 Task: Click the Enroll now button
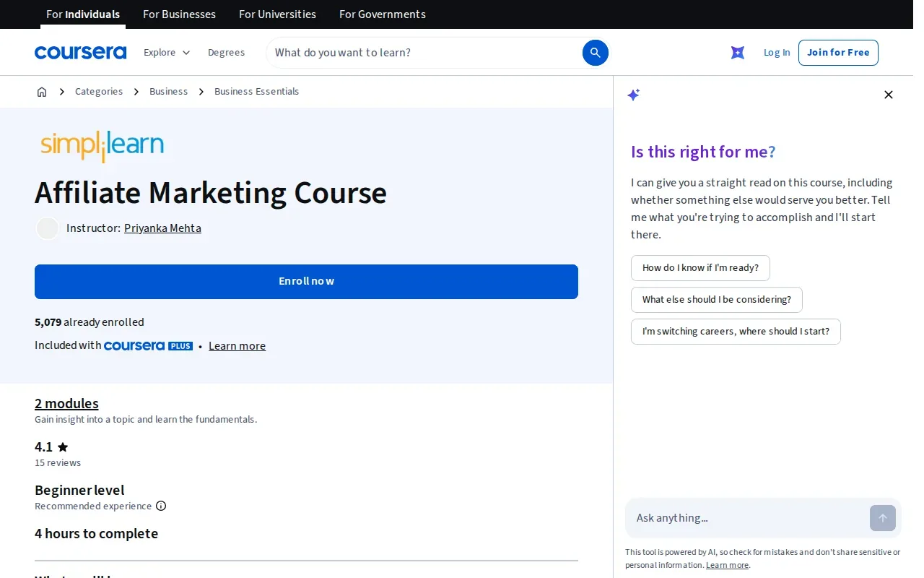[306, 282]
